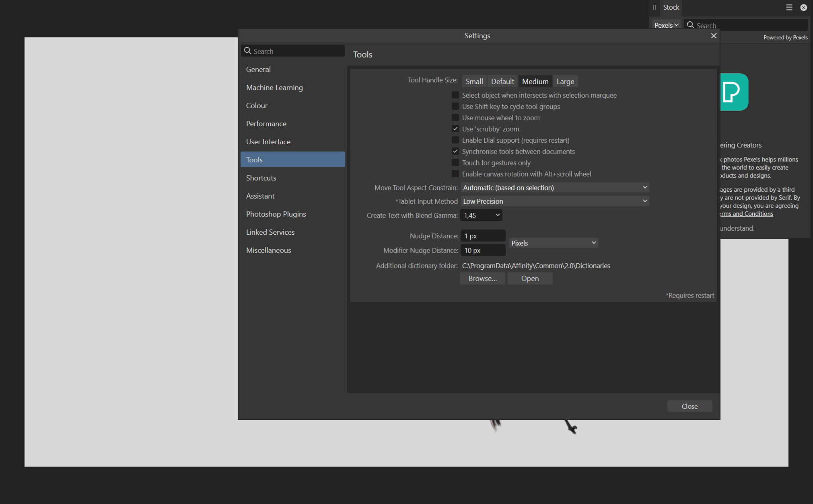Toggle Synchronise tools between documents
The height and width of the screenshot is (504, 813).
[455, 152]
